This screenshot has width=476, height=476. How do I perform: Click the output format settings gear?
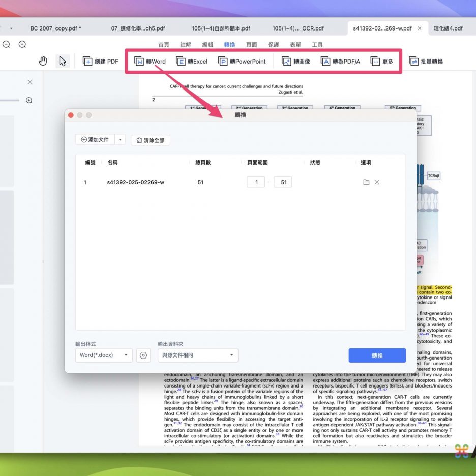pos(143,355)
